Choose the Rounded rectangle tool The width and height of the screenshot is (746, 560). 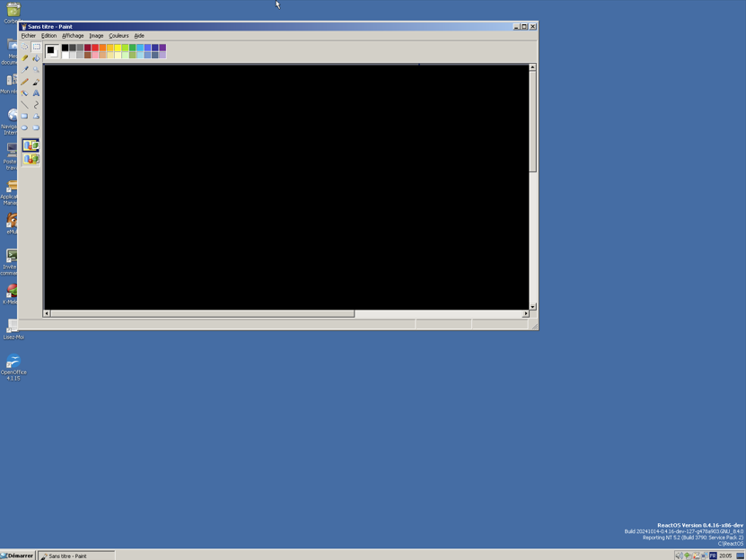[36, 127]
